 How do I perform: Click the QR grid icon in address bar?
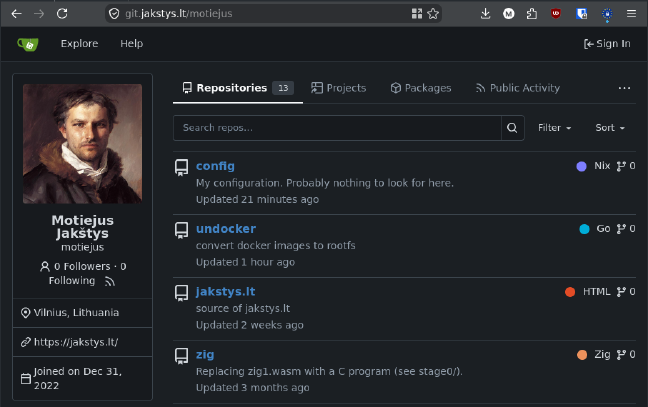417,14
